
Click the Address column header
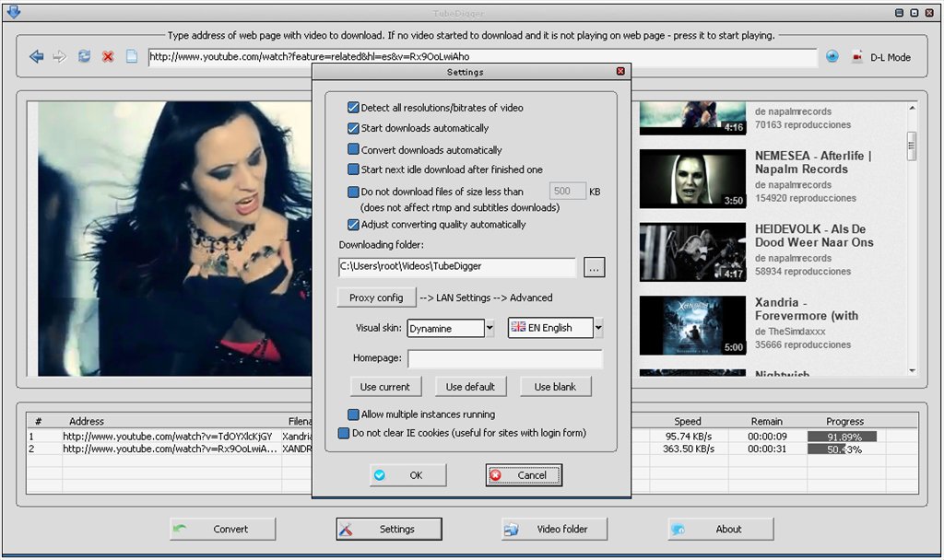86,422
